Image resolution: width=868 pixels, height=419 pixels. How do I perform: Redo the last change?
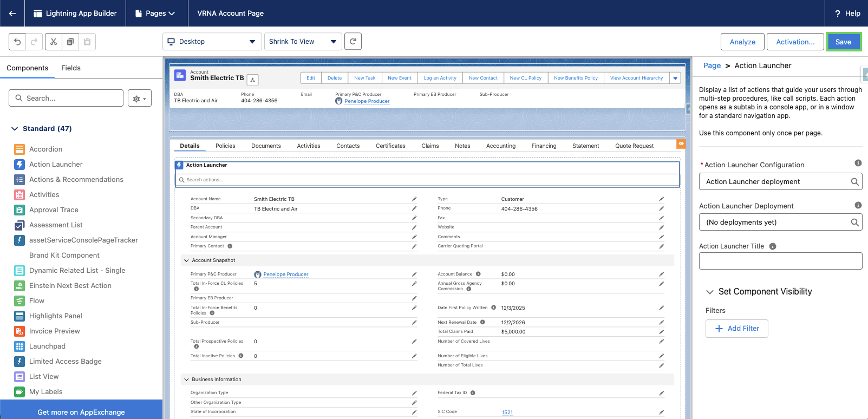click(x=35, y=42)
